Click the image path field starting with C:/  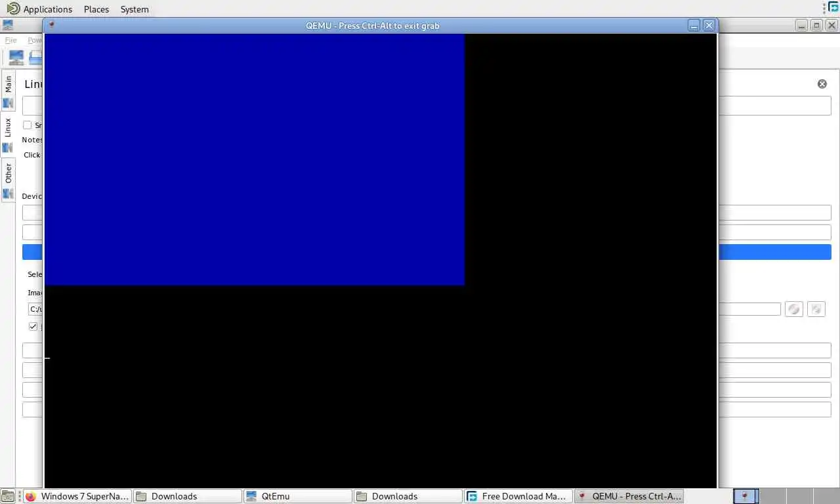pos(404,309)
